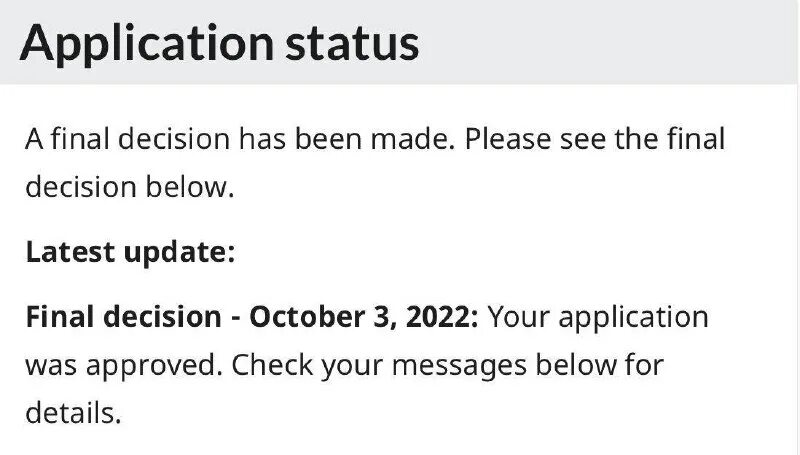Click the "A final decision has been made" sentence
Viewport: 800px width, 455px height.
tap(242, 139)
